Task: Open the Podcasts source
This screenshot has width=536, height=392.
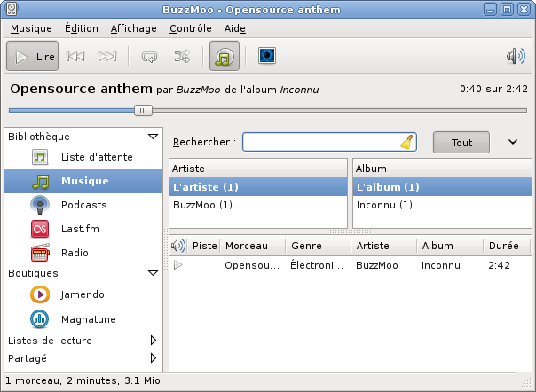Action: 83,205
